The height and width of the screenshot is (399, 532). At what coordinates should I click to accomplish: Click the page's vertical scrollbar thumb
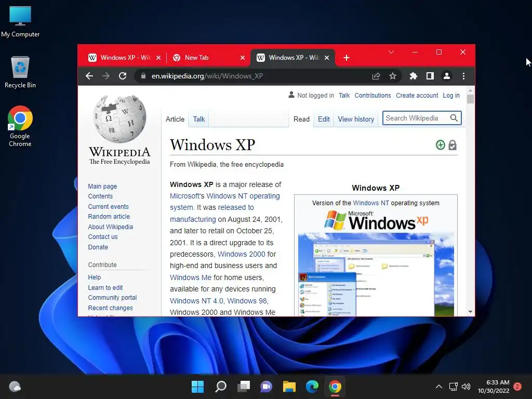[x=470, y=99]
